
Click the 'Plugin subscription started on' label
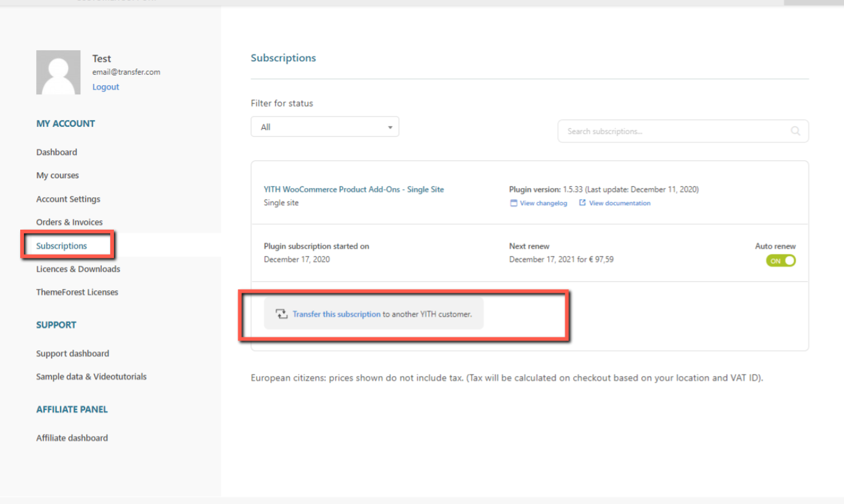(x=316, y=246)
